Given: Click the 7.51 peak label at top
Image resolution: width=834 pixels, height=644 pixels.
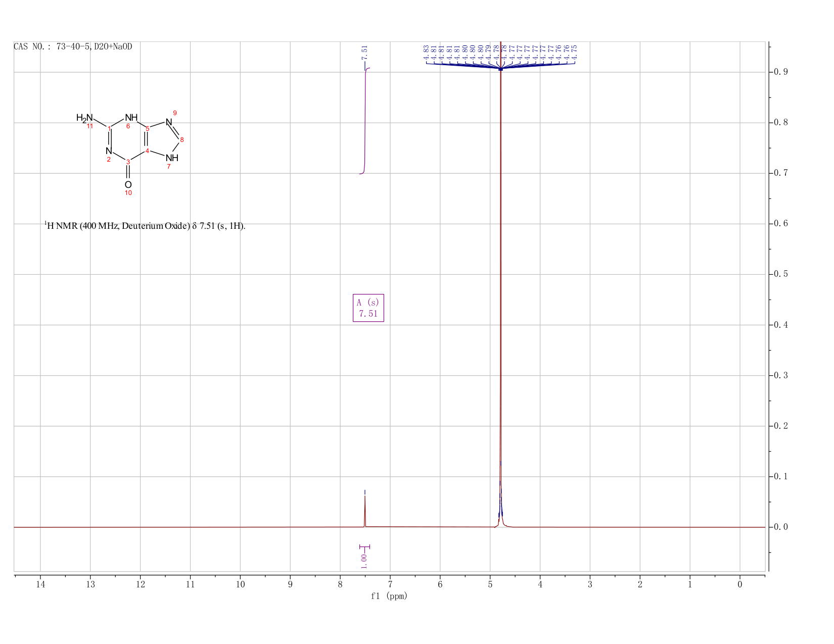Looking at the screenshot, I should (x=364, y=53).
